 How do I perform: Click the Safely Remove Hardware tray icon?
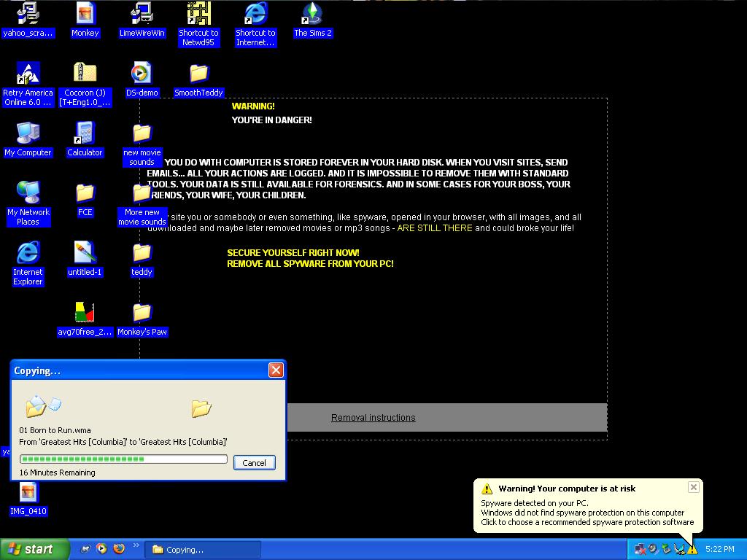(x=666, y=550)
